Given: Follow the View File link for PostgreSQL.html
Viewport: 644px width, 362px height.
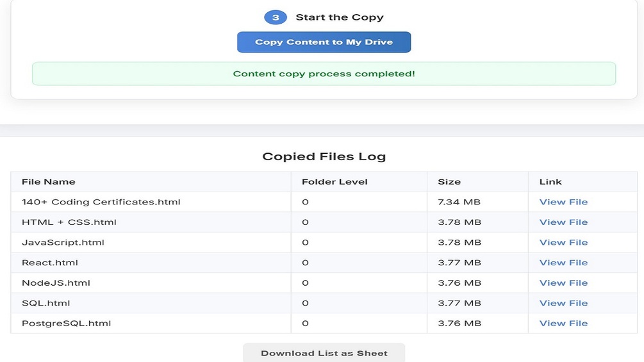Looking at the screenshot, I should tap(563, 323).
